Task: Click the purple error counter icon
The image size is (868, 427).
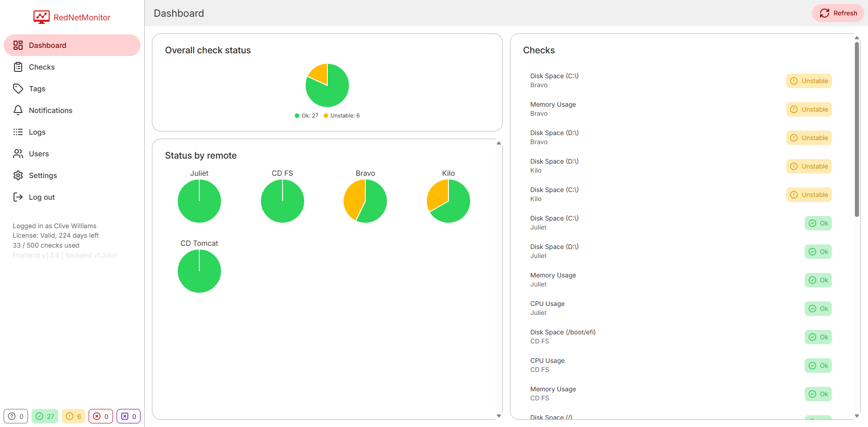Action: coord(125,416)
